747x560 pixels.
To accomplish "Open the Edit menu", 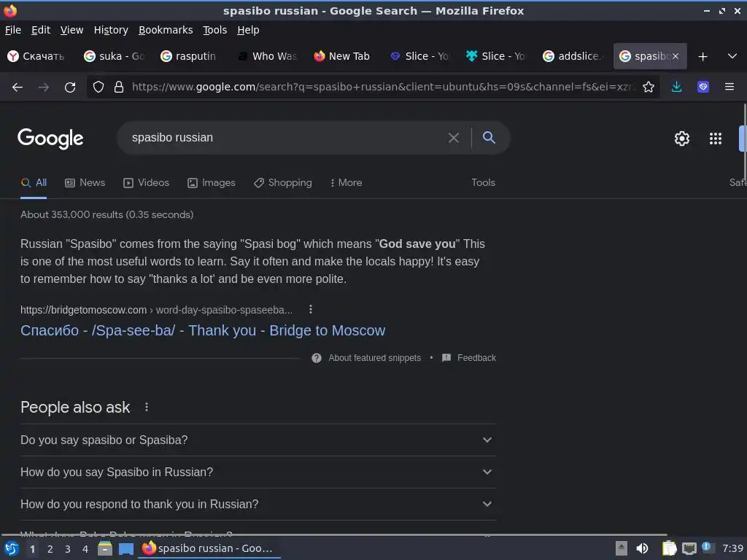I will point(41,30).
